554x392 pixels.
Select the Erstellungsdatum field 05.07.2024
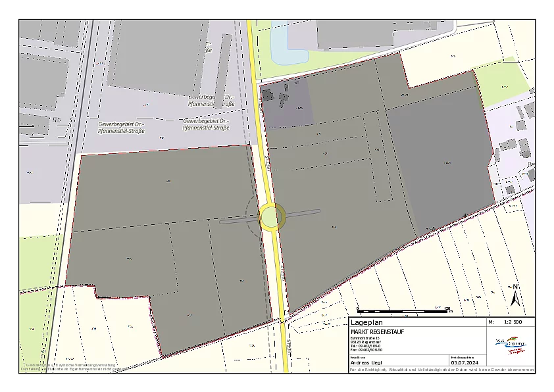tap(465, 362)
